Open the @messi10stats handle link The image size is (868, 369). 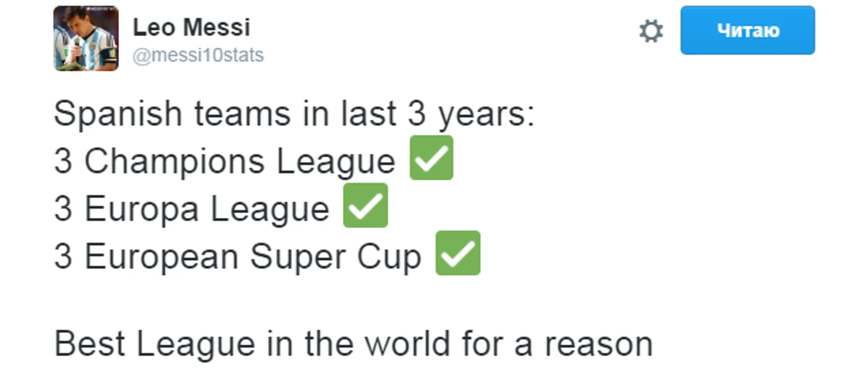click(198, 55)
